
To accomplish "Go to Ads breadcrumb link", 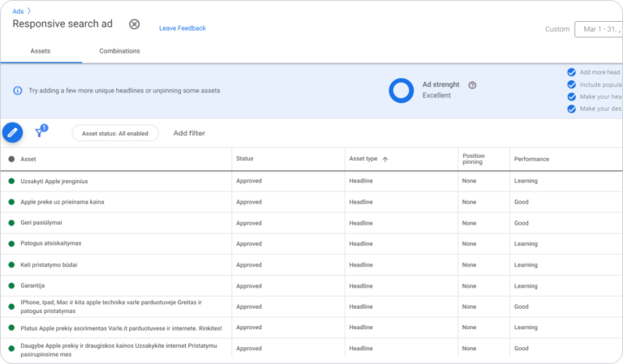I will [x=18, y=11].
